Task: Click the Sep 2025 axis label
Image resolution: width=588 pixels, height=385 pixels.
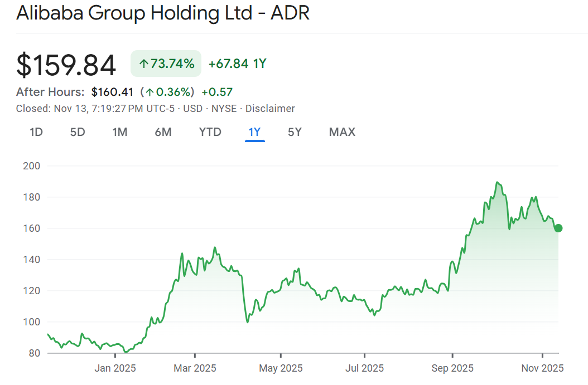Action: point(452,368)
